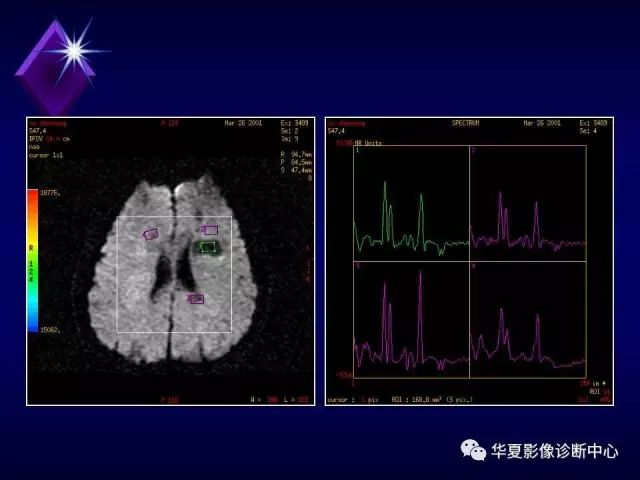Click the panel number 1 label in spectrum grid
The height and width of the screenshot is (480, 640).
(358, 150)
